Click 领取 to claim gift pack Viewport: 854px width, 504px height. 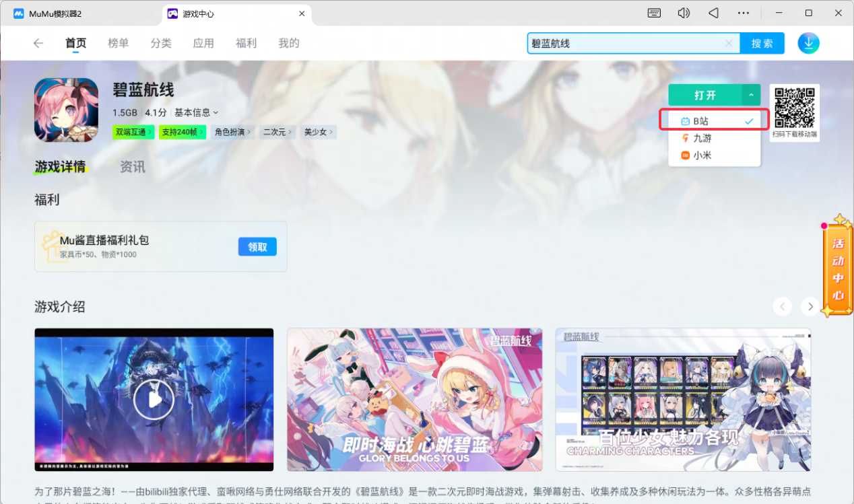coord(257,247)
